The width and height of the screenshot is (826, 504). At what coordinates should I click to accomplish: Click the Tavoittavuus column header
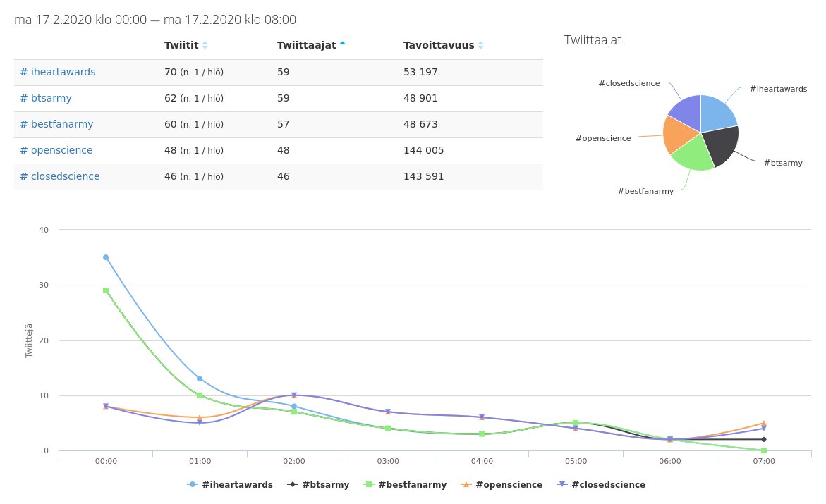click(x=439, y=45)
